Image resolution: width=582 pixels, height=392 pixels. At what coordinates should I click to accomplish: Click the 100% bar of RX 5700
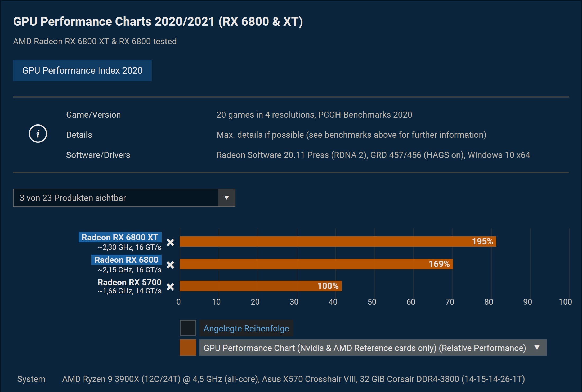tap(261, 286)
